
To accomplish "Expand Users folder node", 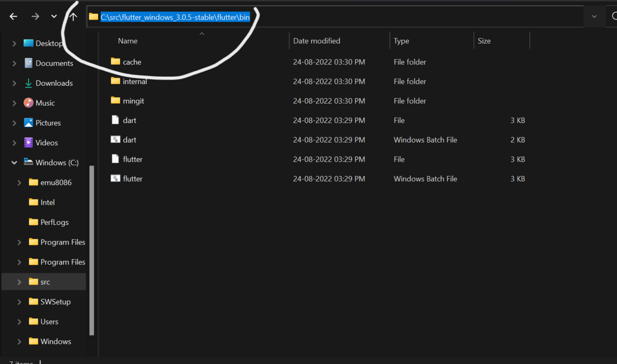I will click(x=19, y=321).
